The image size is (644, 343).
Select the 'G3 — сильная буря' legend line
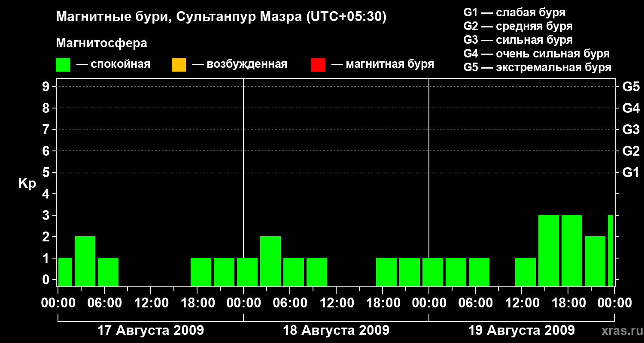518,40
